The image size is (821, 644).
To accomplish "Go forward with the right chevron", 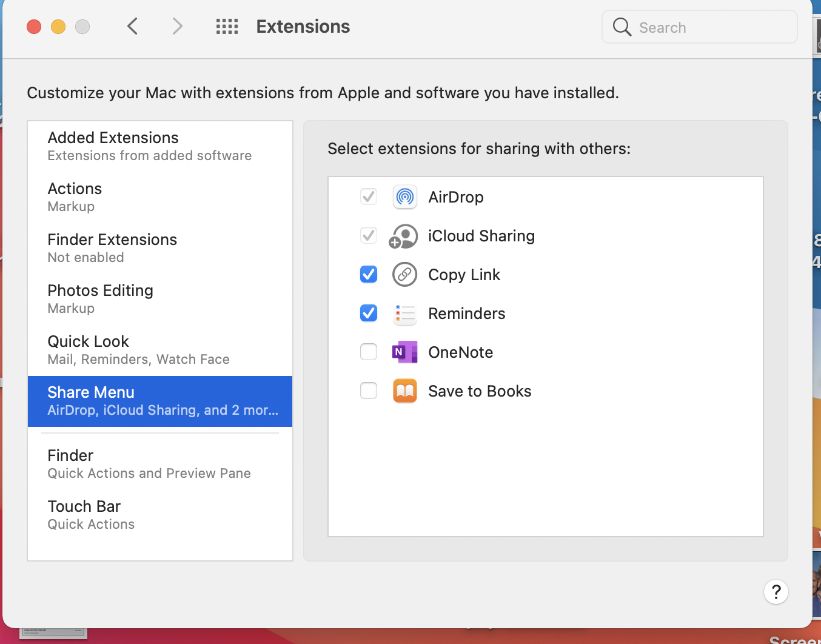I will pos(177,27).
